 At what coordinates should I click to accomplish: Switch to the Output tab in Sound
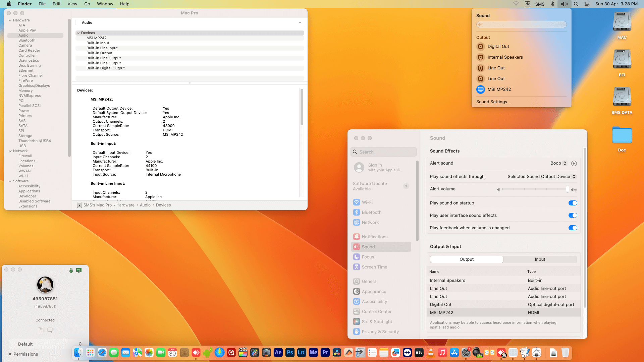(x=467, y=259)
